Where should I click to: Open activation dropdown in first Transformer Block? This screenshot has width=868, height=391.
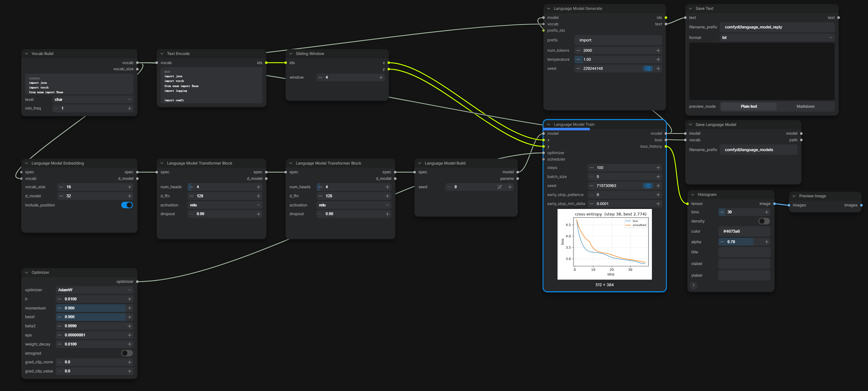pyautogui.click(x=225, y=205)
